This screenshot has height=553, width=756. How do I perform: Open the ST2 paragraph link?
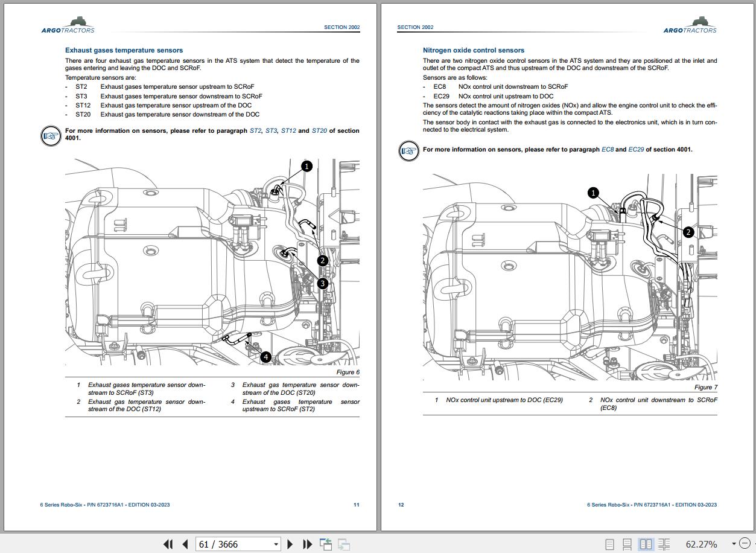point(255,130)
